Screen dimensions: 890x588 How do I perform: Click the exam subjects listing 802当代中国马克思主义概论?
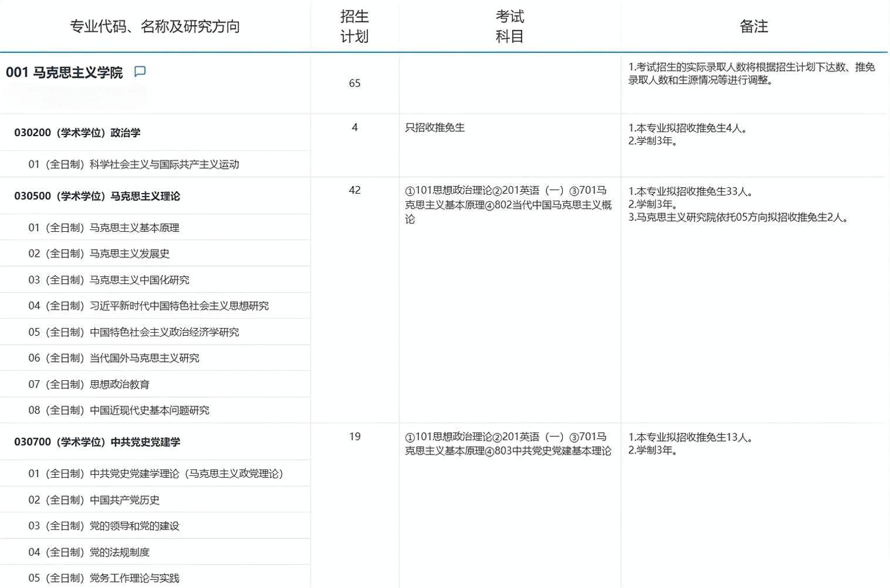pos(508,205)
